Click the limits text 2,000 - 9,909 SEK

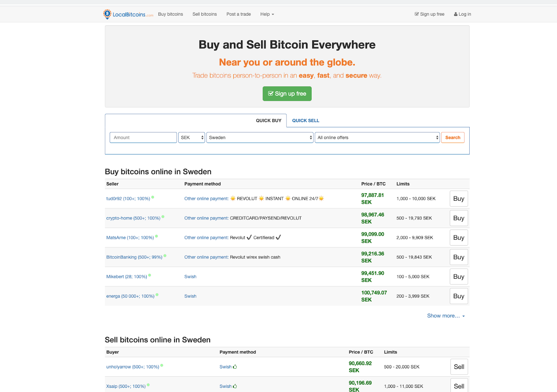point(415,238)
